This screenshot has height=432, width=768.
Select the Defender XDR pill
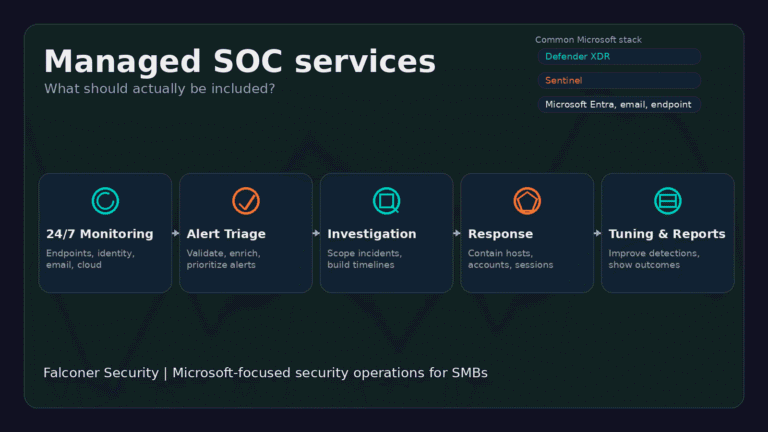tap(619, 56)
